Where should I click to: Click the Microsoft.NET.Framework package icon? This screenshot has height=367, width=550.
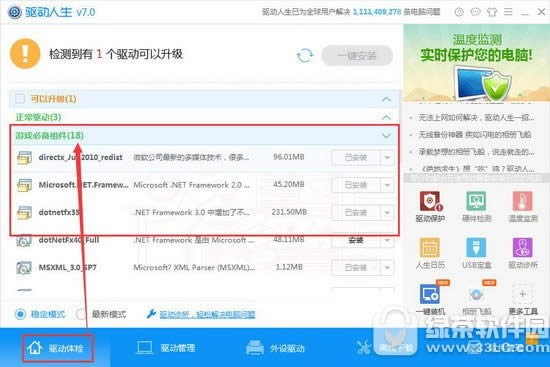coord(24,185)
